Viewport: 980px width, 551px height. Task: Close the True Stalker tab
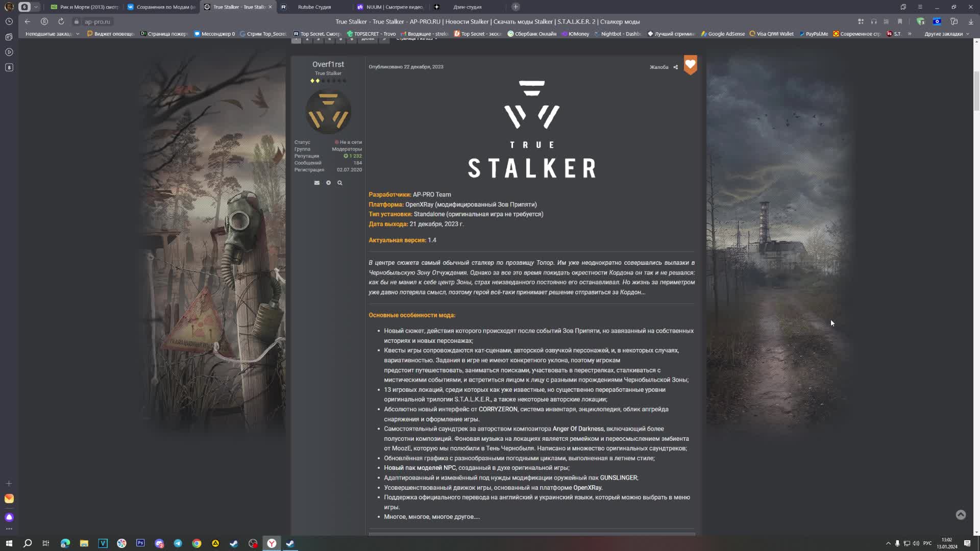(270, 7)
